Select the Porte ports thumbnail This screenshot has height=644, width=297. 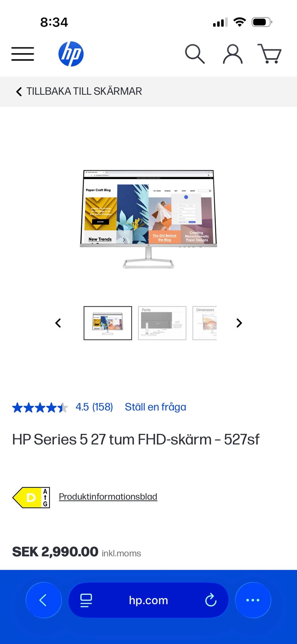coord(162,323)
